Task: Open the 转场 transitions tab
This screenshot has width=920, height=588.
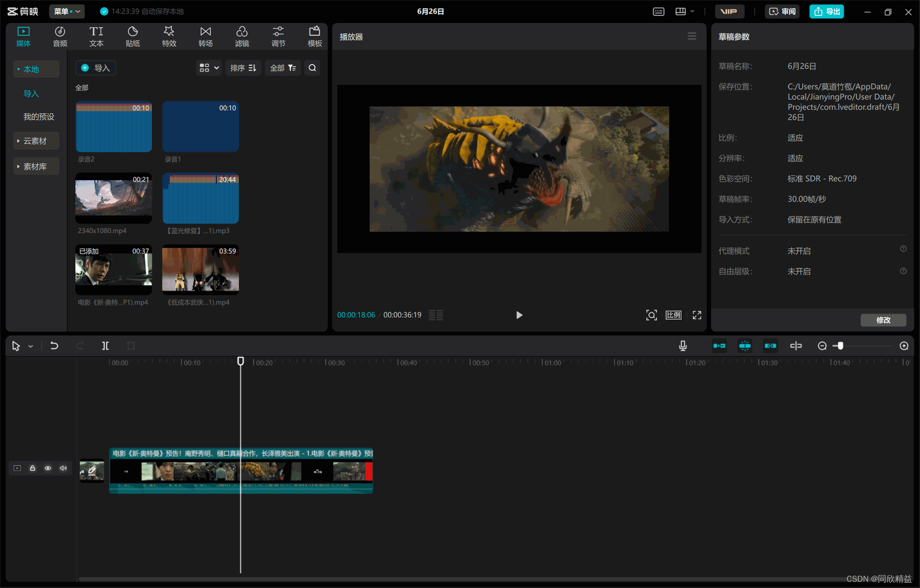Action: [206, 36]
